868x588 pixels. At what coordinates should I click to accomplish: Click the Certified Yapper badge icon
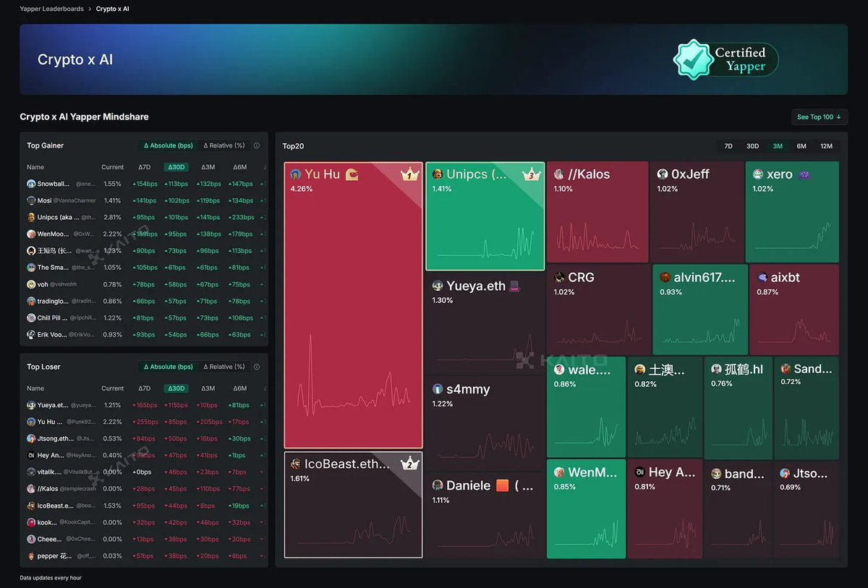(x=694, y=59)
